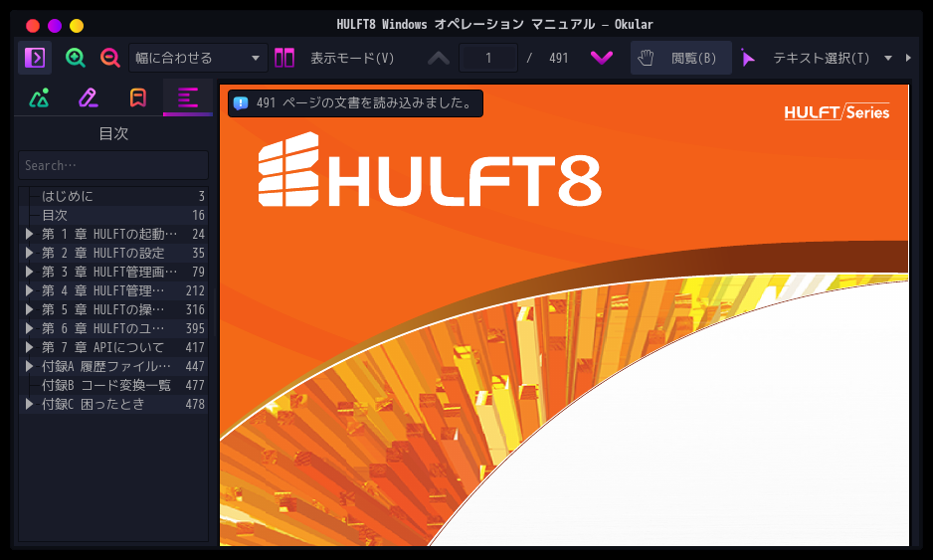
Task: Select the テキスト選択(T) text selection tool
Action: click(806, 58)
